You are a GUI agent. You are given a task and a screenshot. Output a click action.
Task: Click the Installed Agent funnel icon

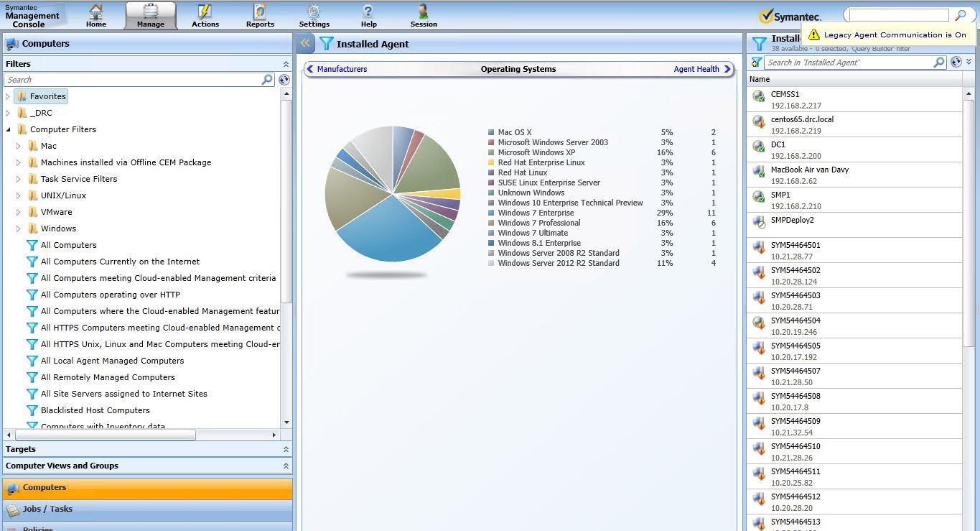(x=327, y=43)
